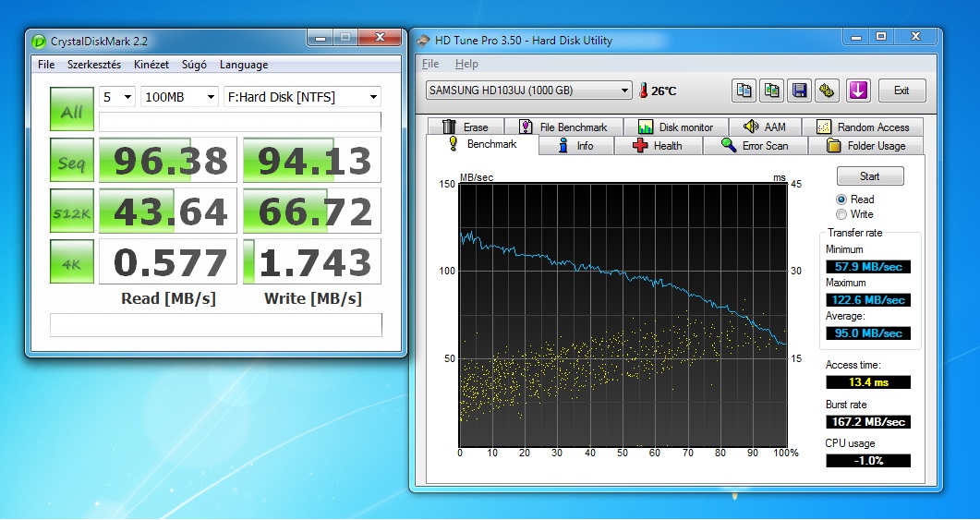Select the Benchmark tab
This screenshot has width=980, height=520.
482,144
